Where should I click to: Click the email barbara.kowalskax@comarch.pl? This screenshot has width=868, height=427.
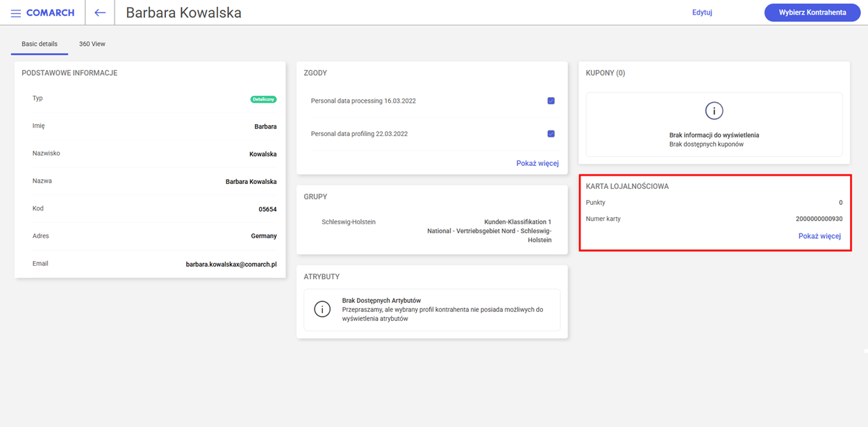pyautogui.click(x=231, y=265)
